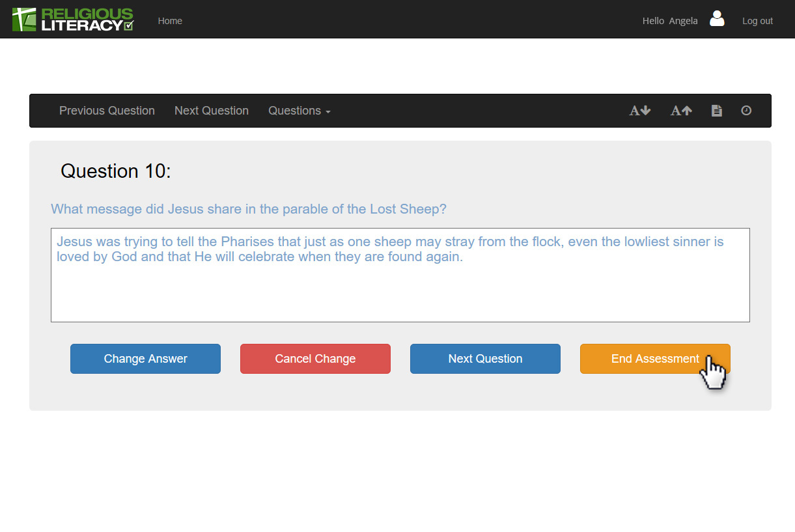Log out of the account

point(757,21)
